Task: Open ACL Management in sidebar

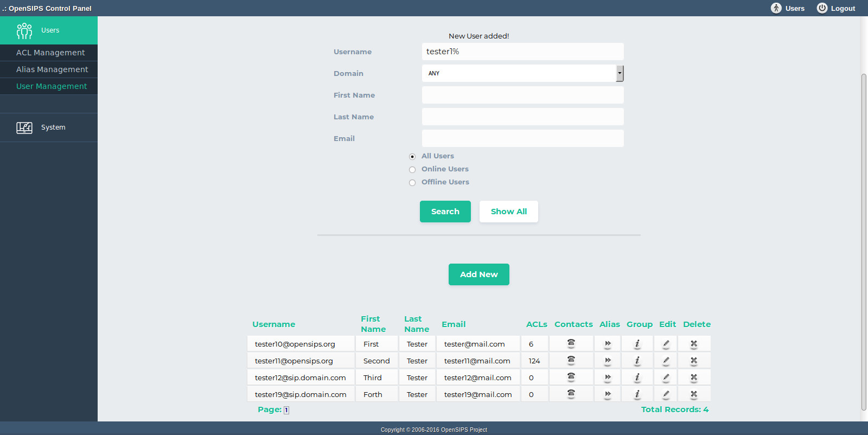Action: [x=49, y=53]
